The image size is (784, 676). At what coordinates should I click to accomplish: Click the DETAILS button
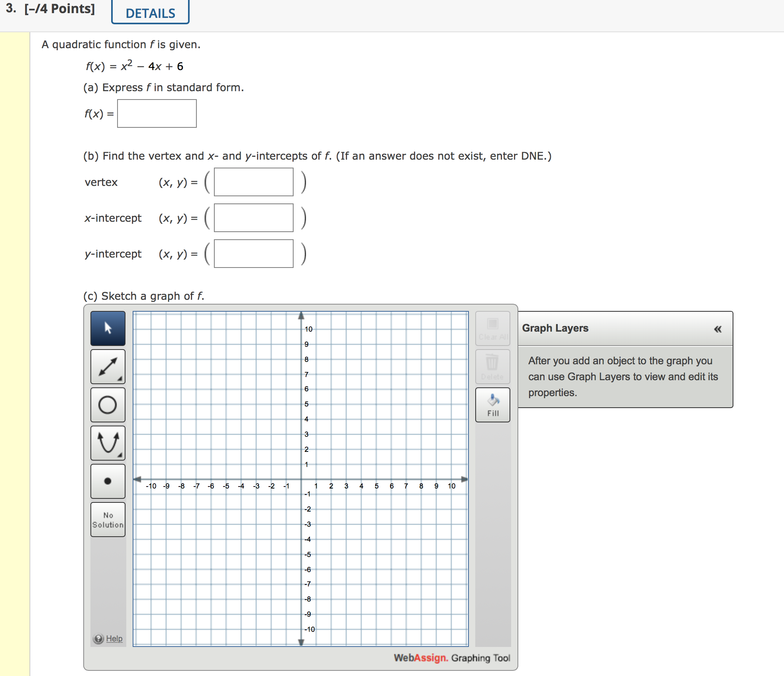(x=149, y=12)
